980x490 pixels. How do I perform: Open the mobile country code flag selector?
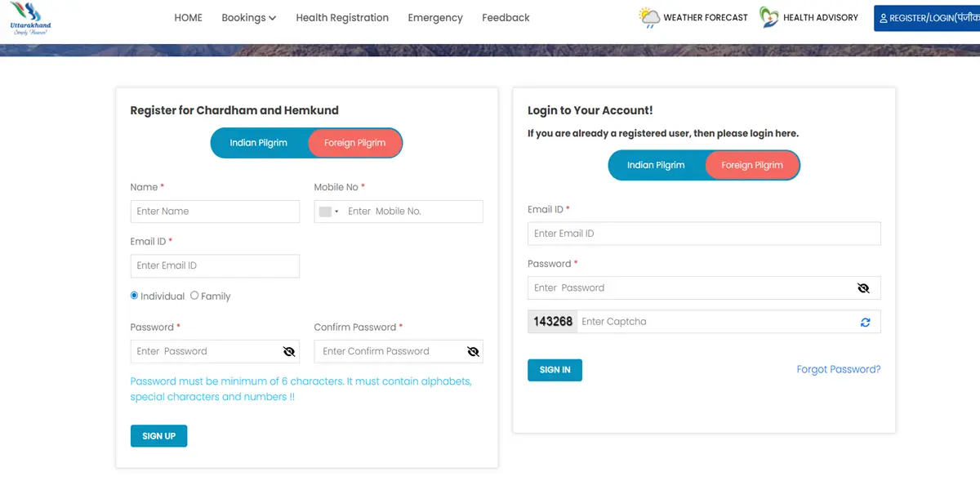[x=328, y=212]
